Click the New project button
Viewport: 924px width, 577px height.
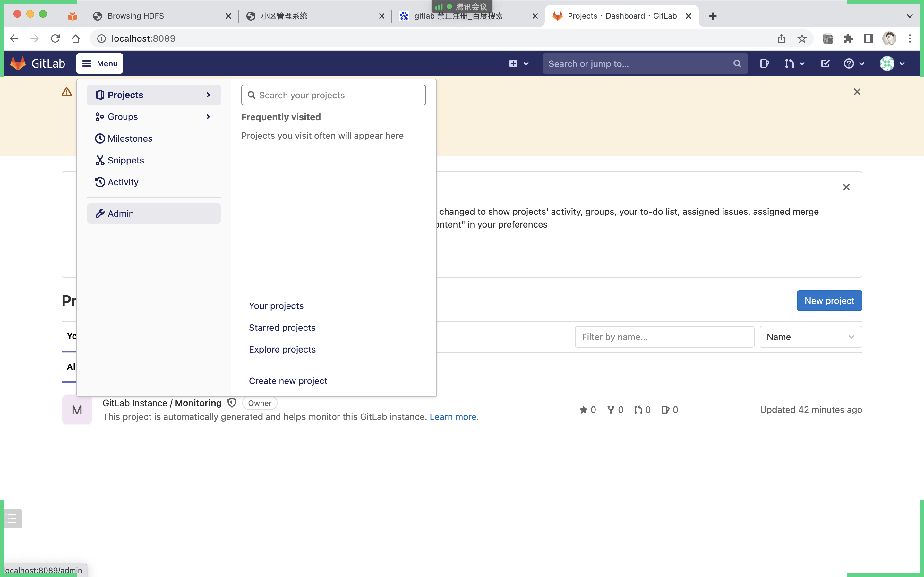pyautogui.click(x=829, y=301)
